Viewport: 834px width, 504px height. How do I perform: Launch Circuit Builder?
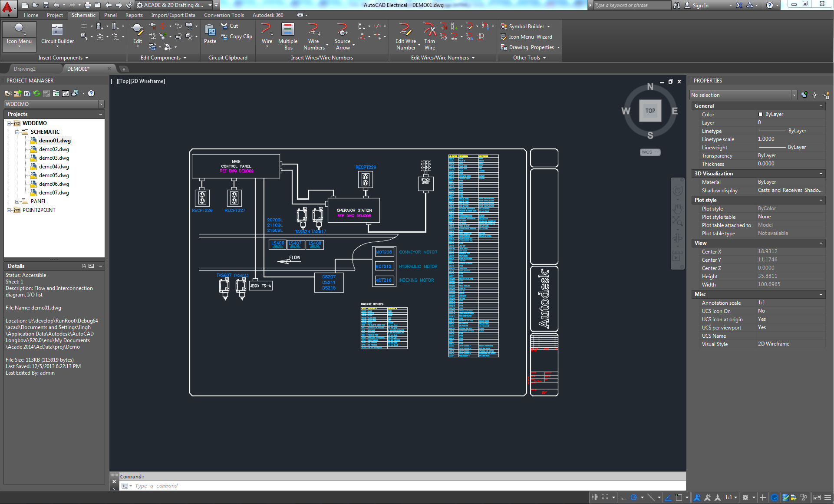coord(57,35)
